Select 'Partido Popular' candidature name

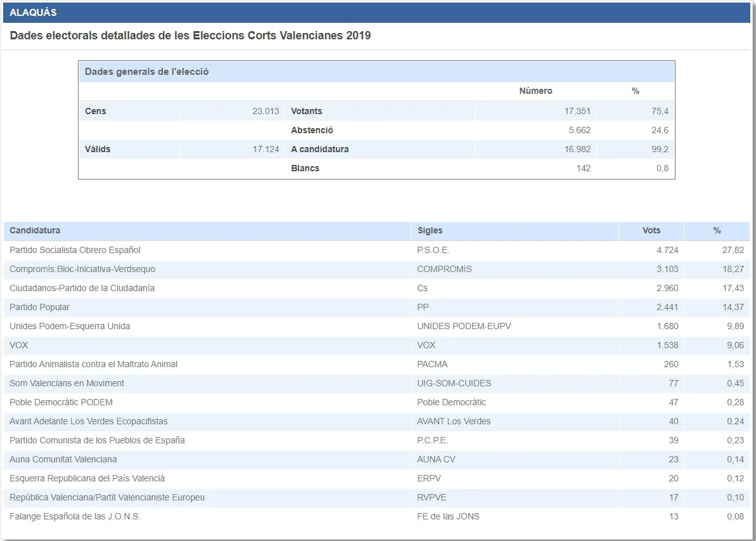click(39, 307)
